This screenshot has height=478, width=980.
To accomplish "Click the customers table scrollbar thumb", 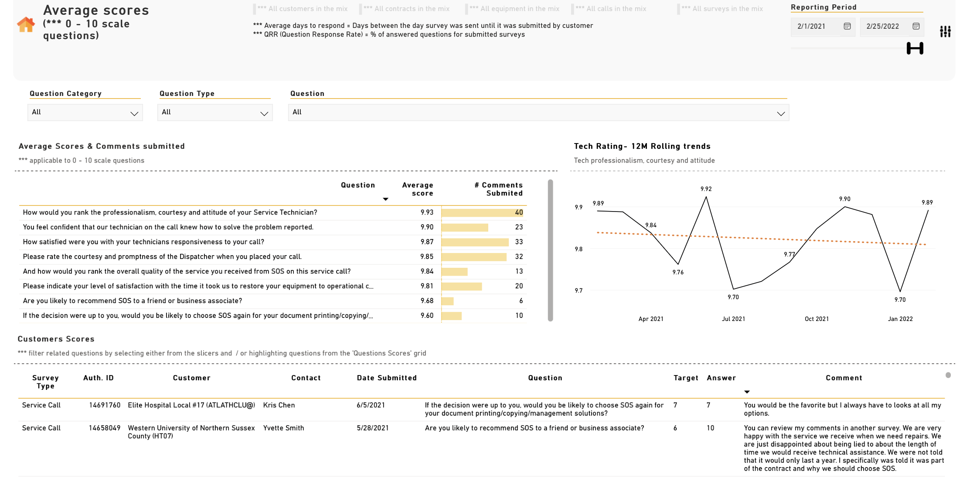I will (948, 375).
